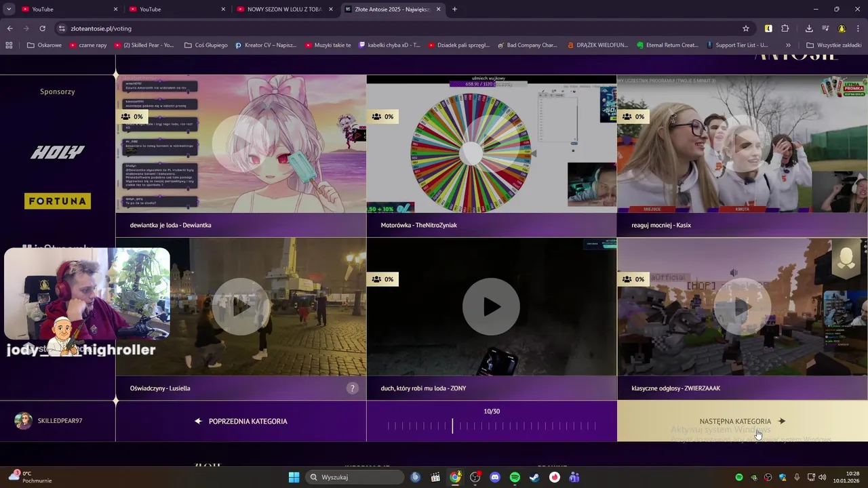Click the HOLY sponsor logo
Image resolution: width=868 pixels, height=488 pixels.
click(58, 152)
